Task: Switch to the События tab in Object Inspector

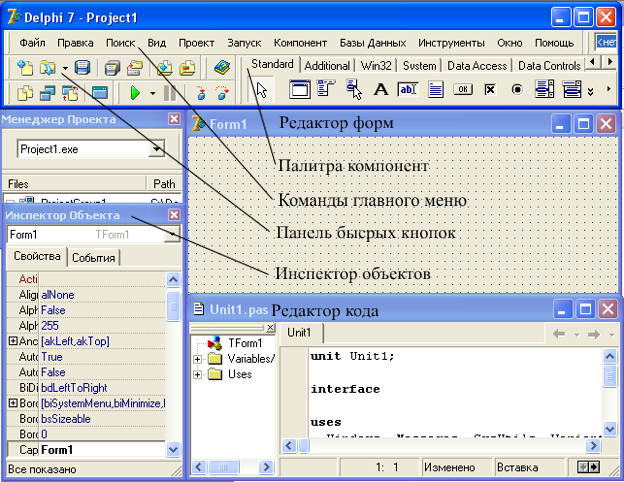Action: (93, 258)
